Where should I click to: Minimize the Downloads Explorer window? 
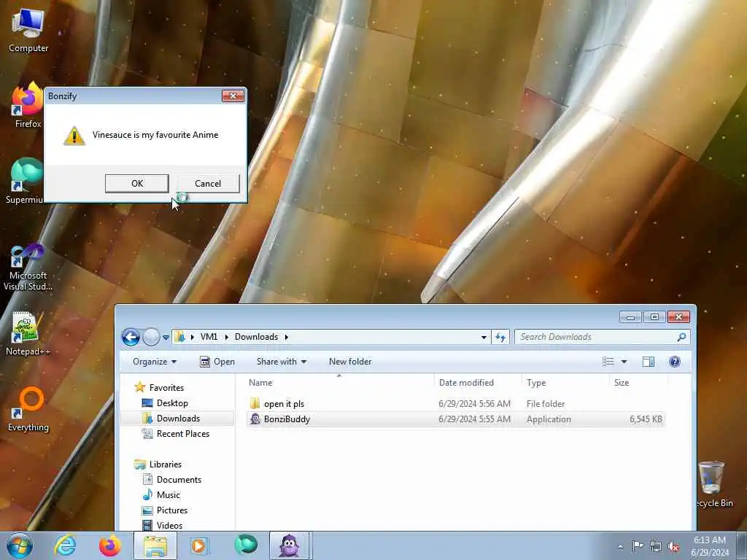[631, 316]
